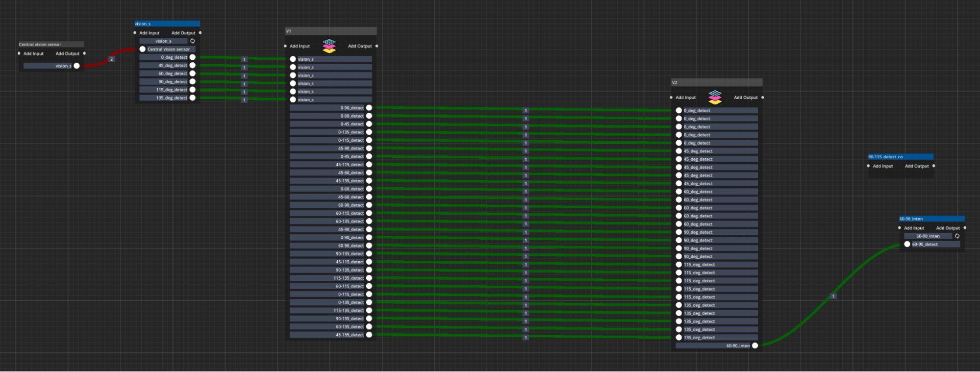
Task: Click the 60-90_inten output socket on V2
Action: click(755, 346)
